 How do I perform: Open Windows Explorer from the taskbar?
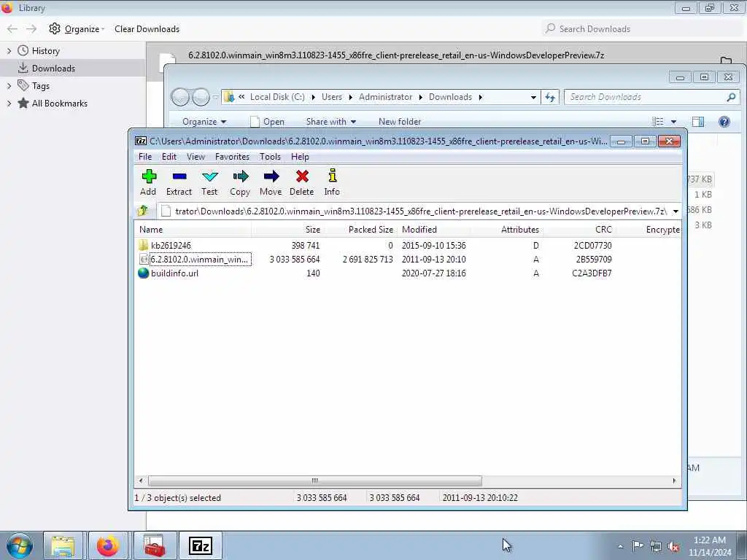[63, 545]
